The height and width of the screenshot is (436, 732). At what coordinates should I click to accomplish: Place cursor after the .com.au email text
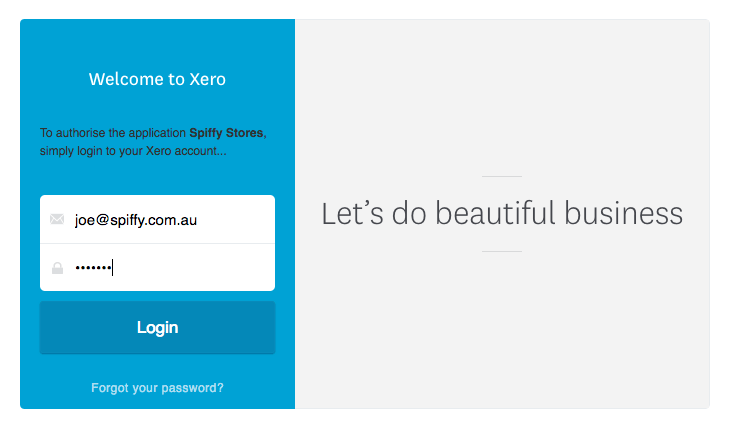pos(198,220)
